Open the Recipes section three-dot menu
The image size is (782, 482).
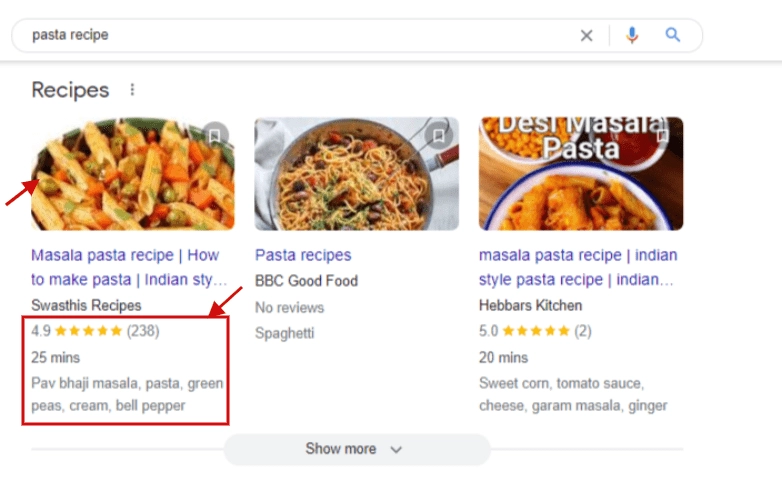point(132,90)
